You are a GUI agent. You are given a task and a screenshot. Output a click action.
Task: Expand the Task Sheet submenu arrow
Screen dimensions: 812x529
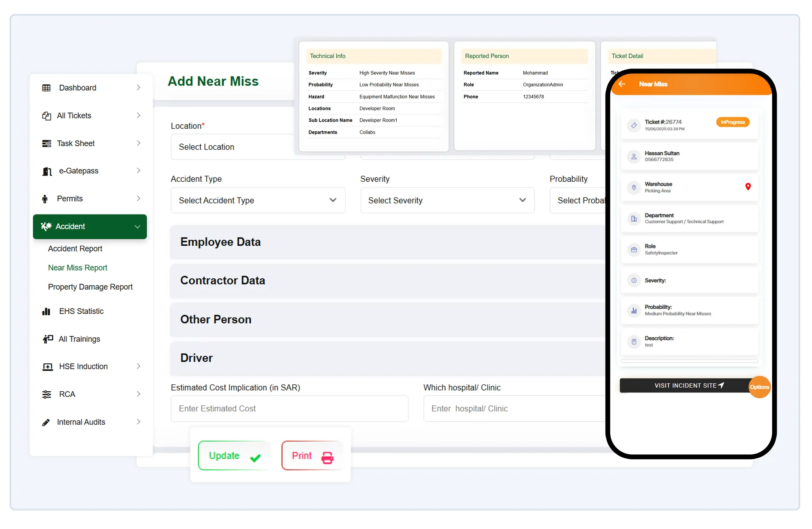[x=138, y=143]
